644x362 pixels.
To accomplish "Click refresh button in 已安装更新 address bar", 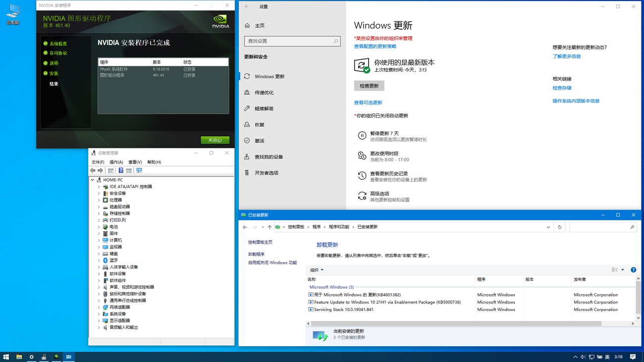I will pos(560,227).
